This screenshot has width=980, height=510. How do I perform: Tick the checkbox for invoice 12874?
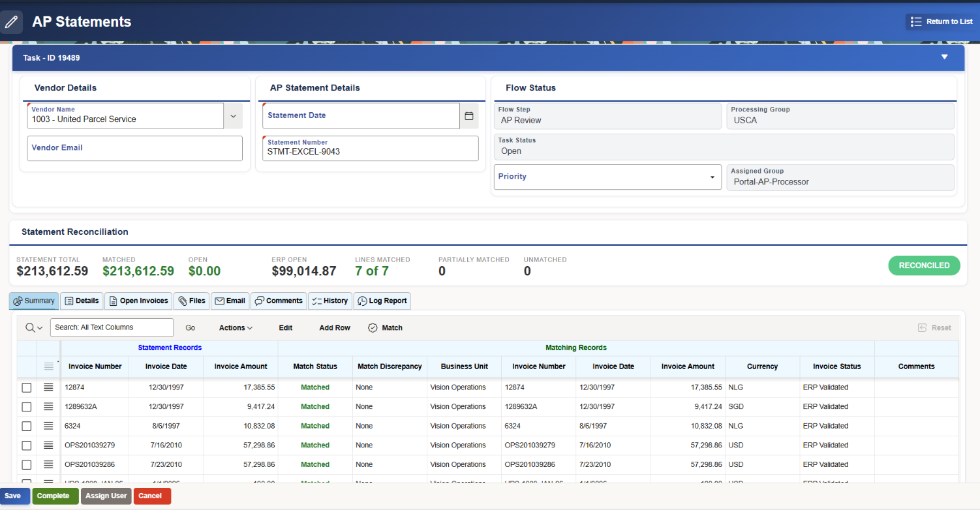point(27,387)
